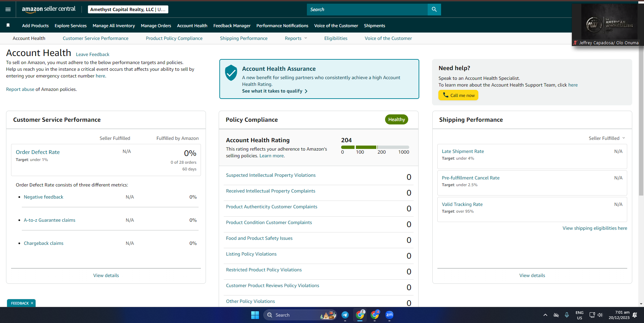Switch to the Shipping Performance tab

[x=244, y=38]
